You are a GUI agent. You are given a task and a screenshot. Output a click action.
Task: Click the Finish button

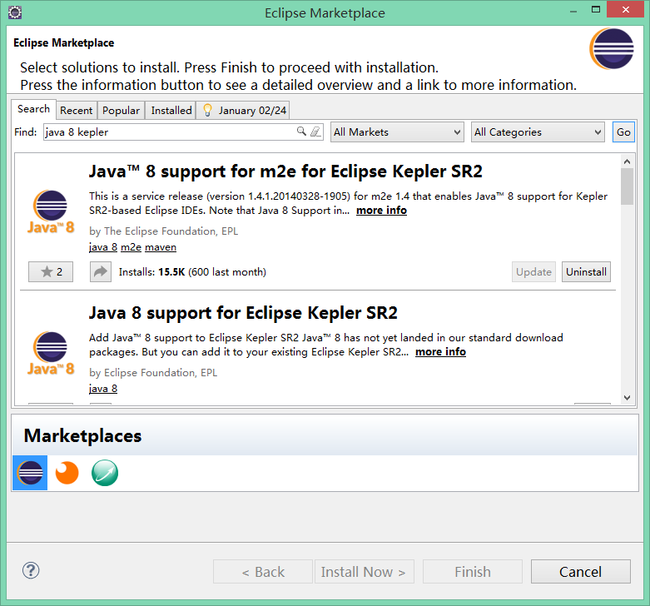pos(473,572)
